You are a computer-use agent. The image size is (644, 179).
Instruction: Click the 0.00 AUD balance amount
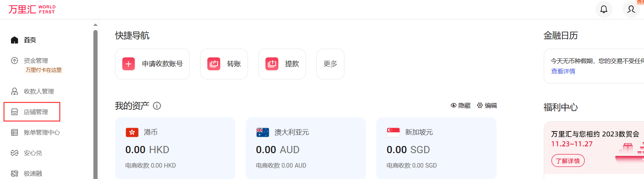click(x=278, y=150)
